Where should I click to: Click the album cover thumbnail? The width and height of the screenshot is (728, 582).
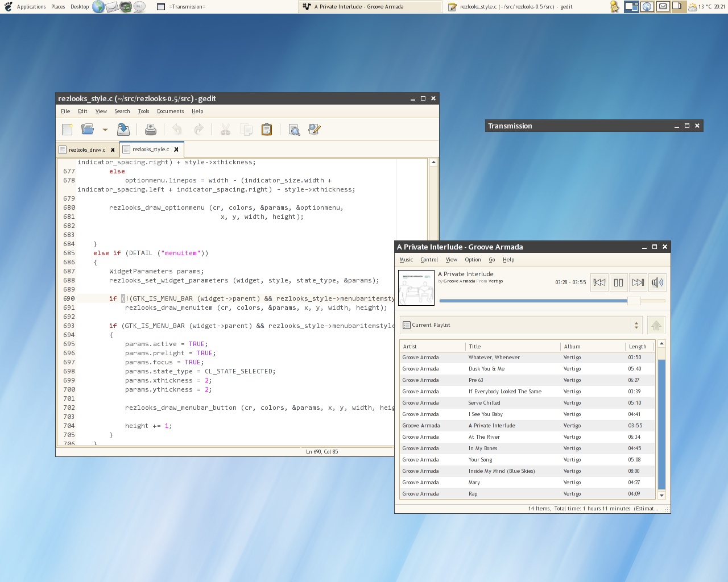(x=416, y=288)
